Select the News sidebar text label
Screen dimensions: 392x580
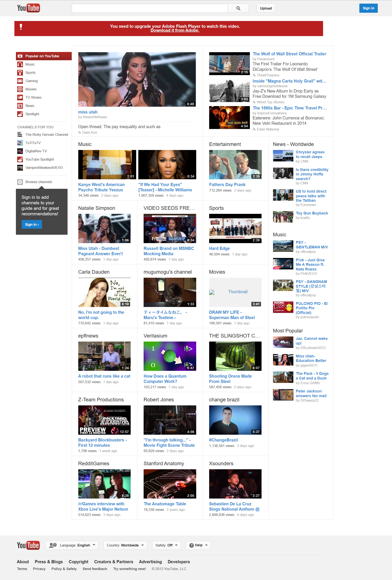point(30,106)
